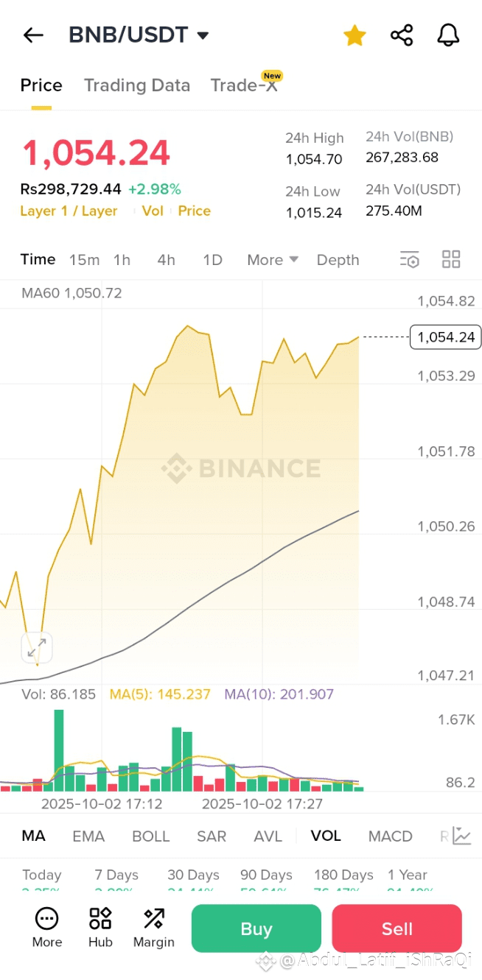Image resolution: width=482 pixels, height=980 pixels.
Task: Open chart settings icon beside Depth
Action: tap(409, 259)
